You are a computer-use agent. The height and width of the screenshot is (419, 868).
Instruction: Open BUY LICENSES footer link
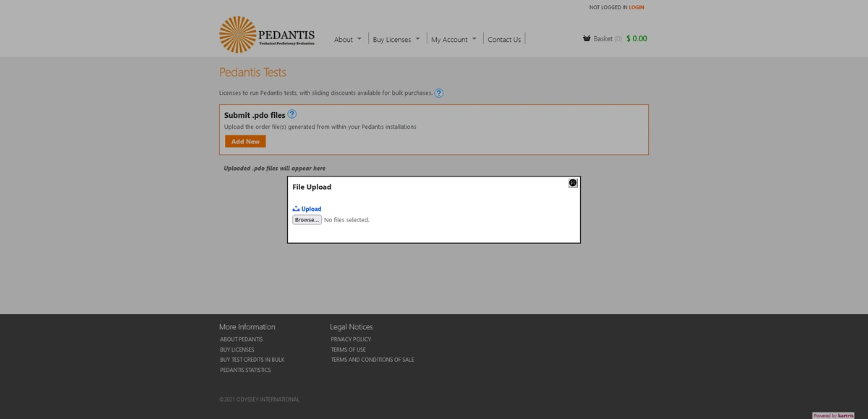(237, 350)
